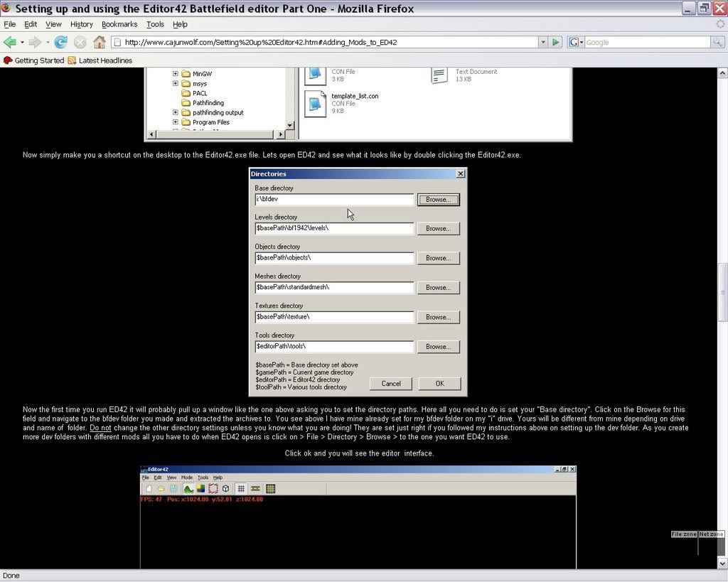Expand the Program Files folder node
The width and height of the screenshot is (728, 582).
(x=175, y=122)
